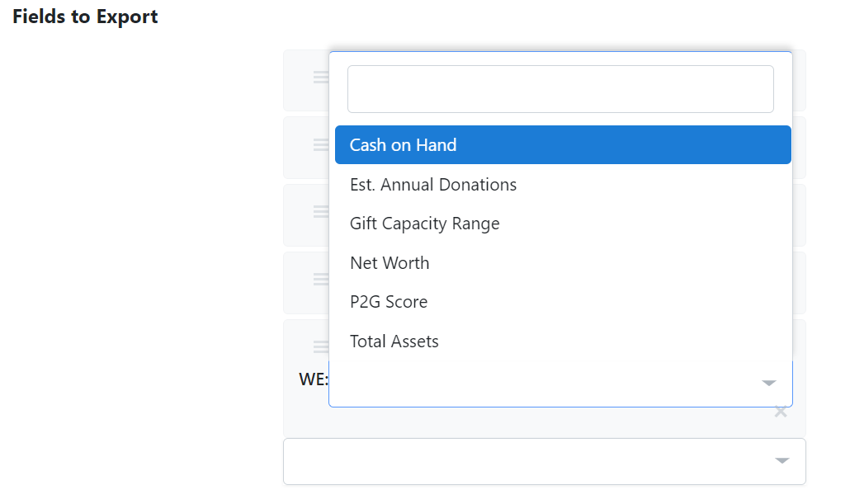
Task: Click the dropdown search text box
Action: click(x=560, y=88)
